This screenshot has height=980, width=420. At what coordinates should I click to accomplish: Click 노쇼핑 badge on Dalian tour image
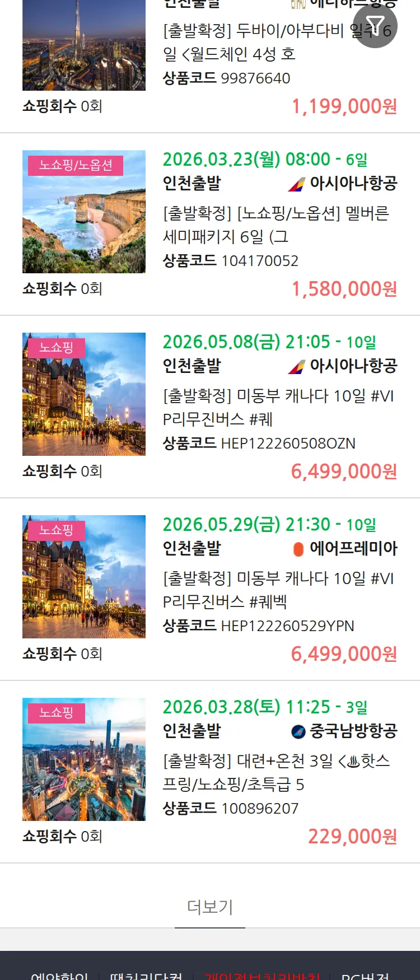[x=57, y=713]
